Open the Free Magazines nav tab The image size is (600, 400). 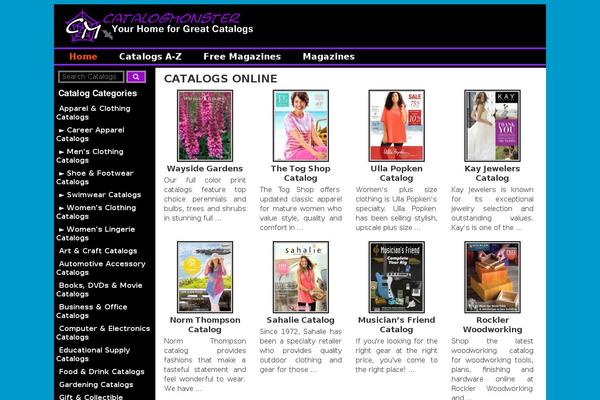(242, 57)
